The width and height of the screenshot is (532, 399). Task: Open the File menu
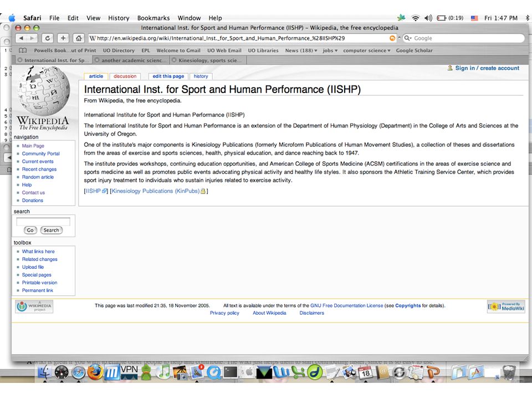(54, 18)
